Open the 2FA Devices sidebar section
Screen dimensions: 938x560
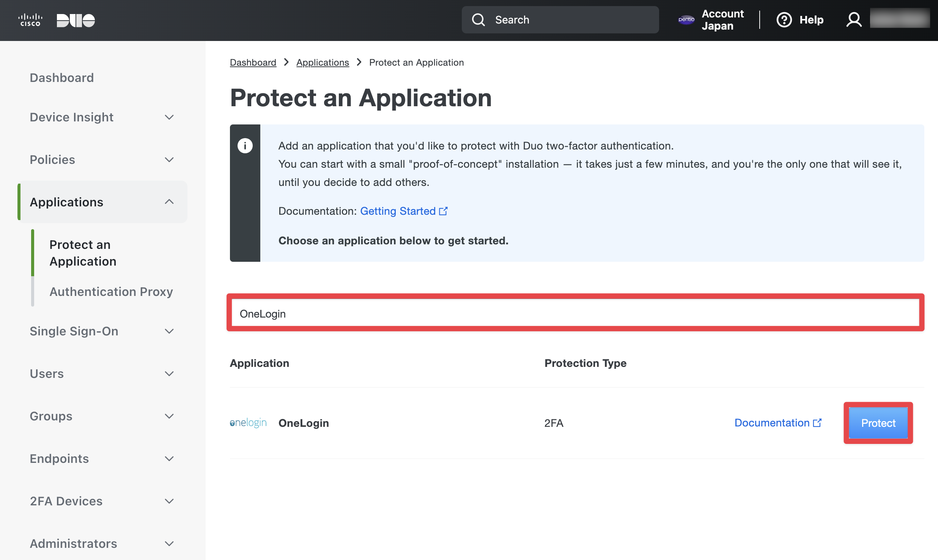click(x=66, y=501)
